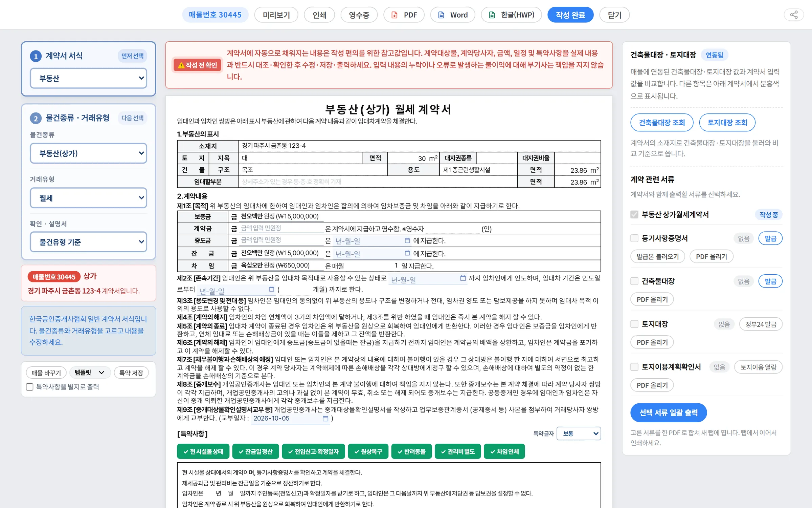Click the share icon at top right
Screen dimensions: 812x508
[x=794, y=15]
